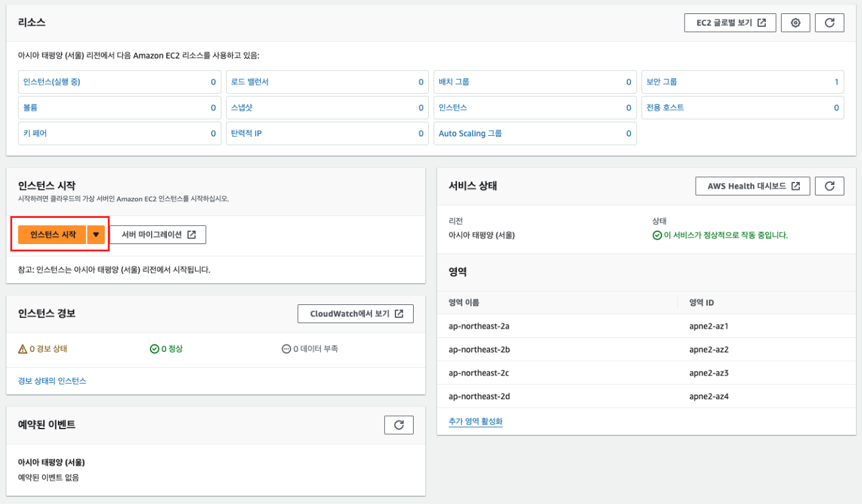The height and width of the screenshot is (504, 862).
Task: Select the apne2-az2 zone ID
Action: (x=709, y=349)
